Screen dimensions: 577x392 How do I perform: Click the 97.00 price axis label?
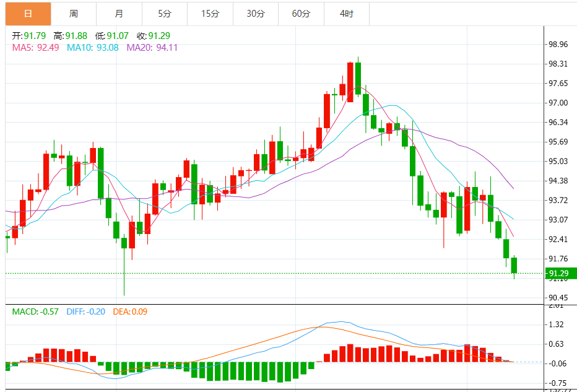coord(558,103)
